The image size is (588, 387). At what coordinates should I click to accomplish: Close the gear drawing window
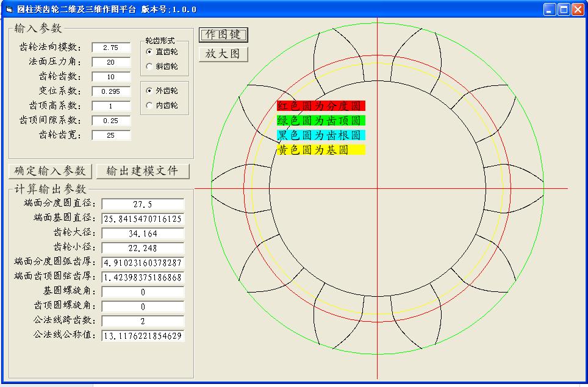tap(578, 9)
